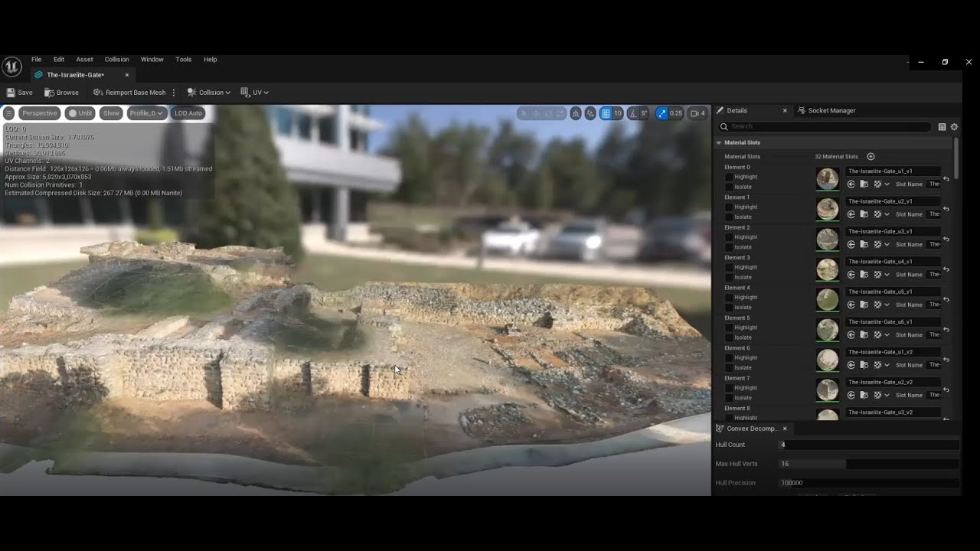This screenshot has height=551, width=980.
Task: Add a new material slot
Action: (x=871, y=157)
